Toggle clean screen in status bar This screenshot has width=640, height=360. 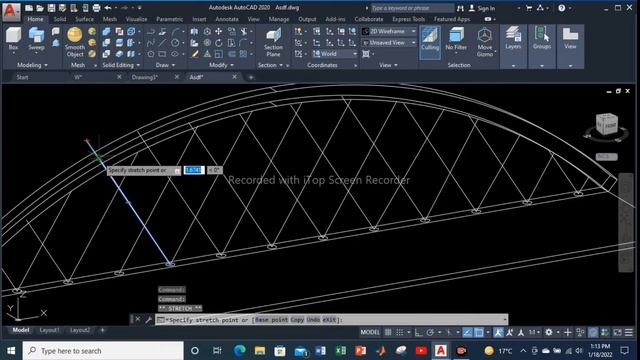pos(618,332)
